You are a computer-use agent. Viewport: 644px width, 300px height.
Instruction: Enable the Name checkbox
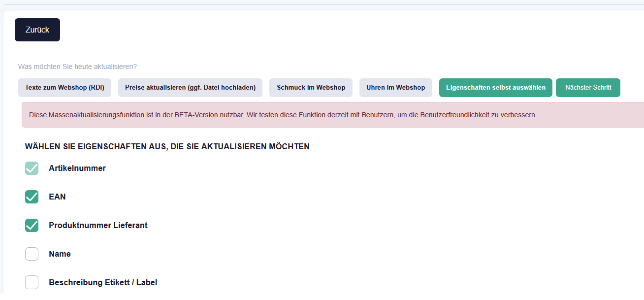coord(32,254)
